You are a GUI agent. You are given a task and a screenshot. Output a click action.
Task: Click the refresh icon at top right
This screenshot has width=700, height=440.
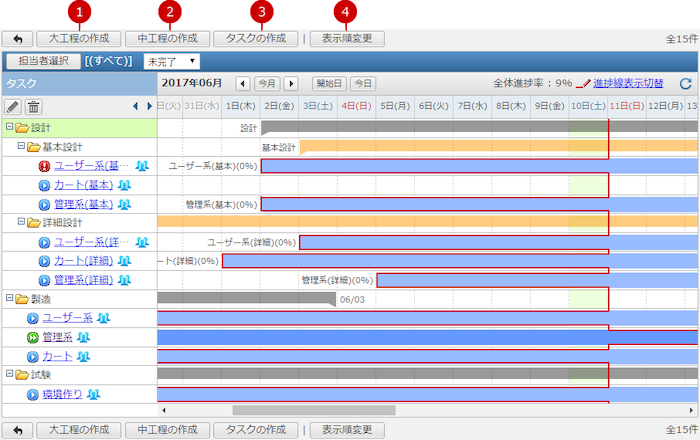(x=685, y=85)
